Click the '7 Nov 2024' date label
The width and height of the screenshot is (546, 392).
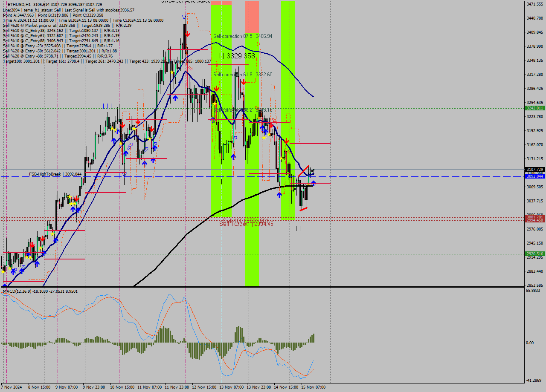12,387
